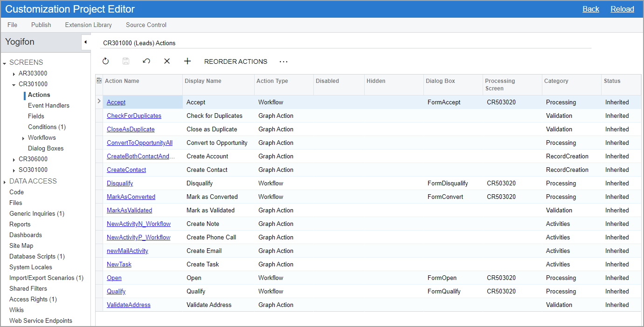
Task: Open the three-dots more options menu
Action: pos(284,61)
